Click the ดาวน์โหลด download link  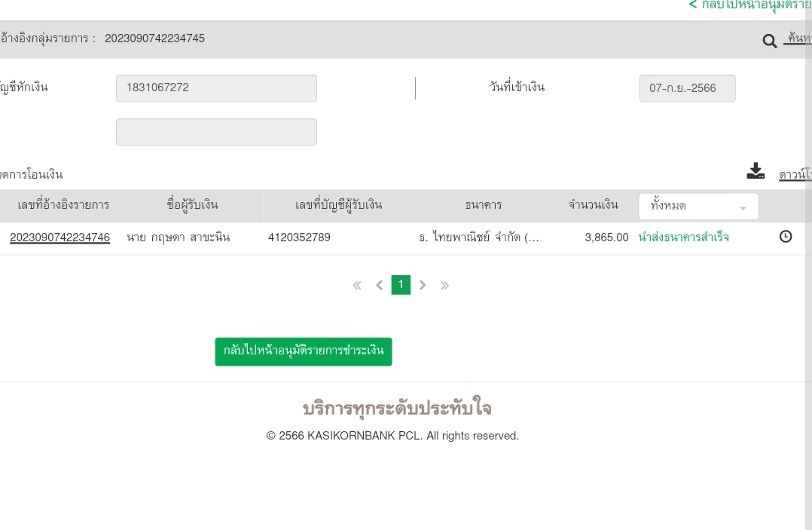point(795,175)
